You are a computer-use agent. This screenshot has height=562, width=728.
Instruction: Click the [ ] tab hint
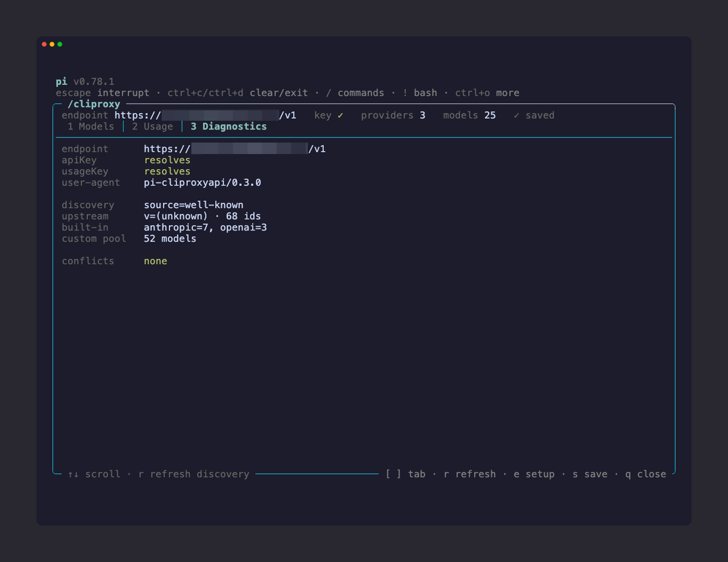(406, 474)
